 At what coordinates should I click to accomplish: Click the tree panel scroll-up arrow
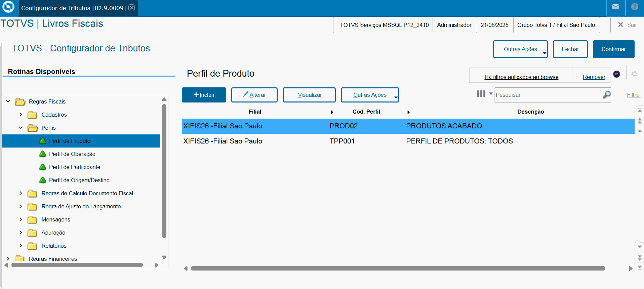click(x=164, y=99)
